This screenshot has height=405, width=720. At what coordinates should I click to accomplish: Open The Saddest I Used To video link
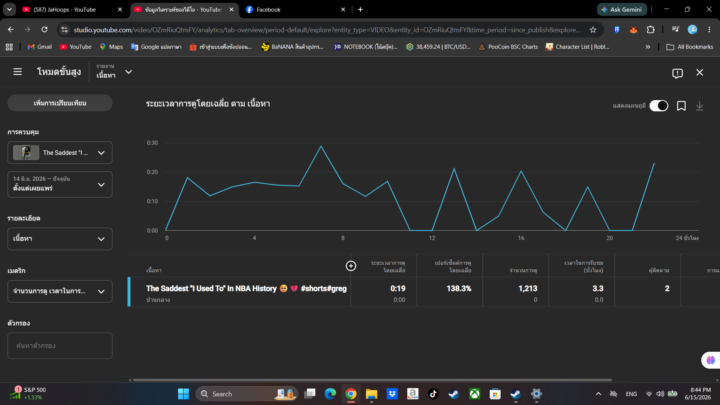coord(246,288)
